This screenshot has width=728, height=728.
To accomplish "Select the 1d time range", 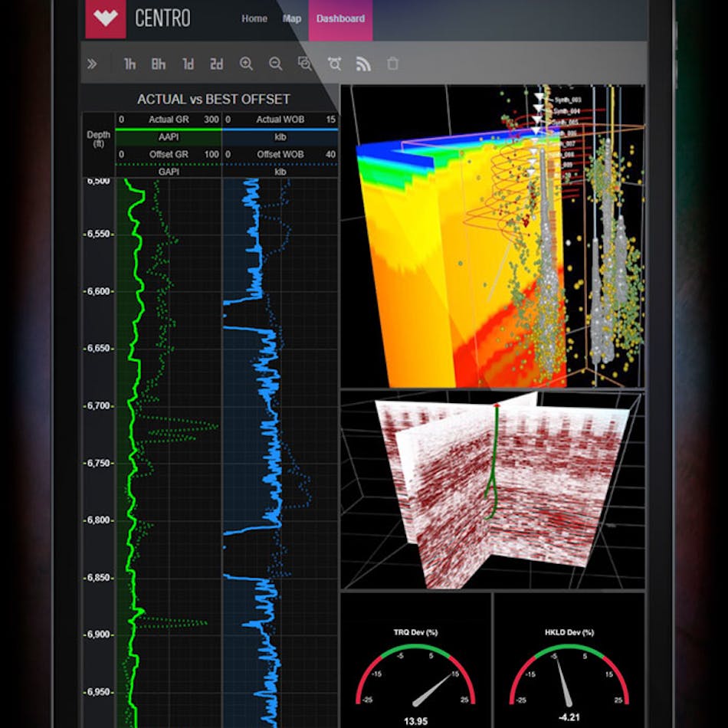I will tap(188, 64).
